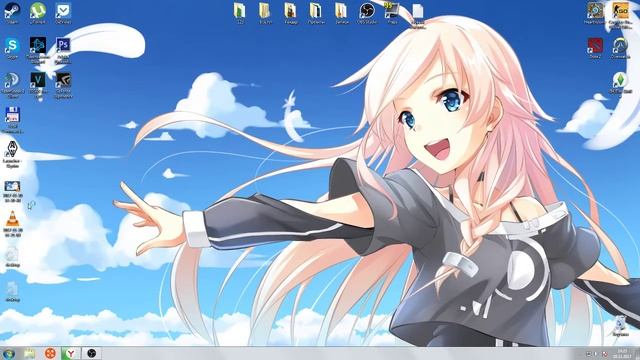This screenshot has height=360, width=640.
Task: Open the Recycle Bin icon
Action: click(620, 325)
